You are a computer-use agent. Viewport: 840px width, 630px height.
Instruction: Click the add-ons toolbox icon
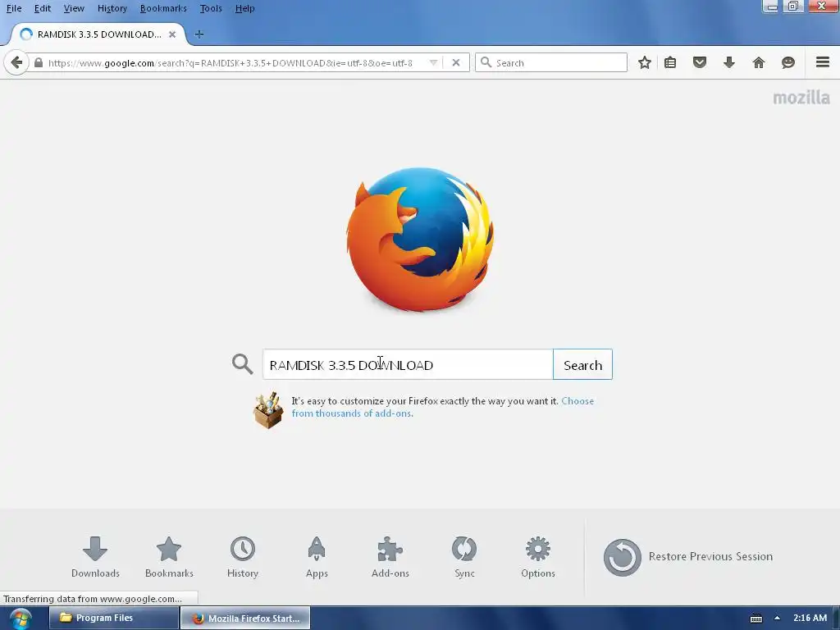point(268,410)
